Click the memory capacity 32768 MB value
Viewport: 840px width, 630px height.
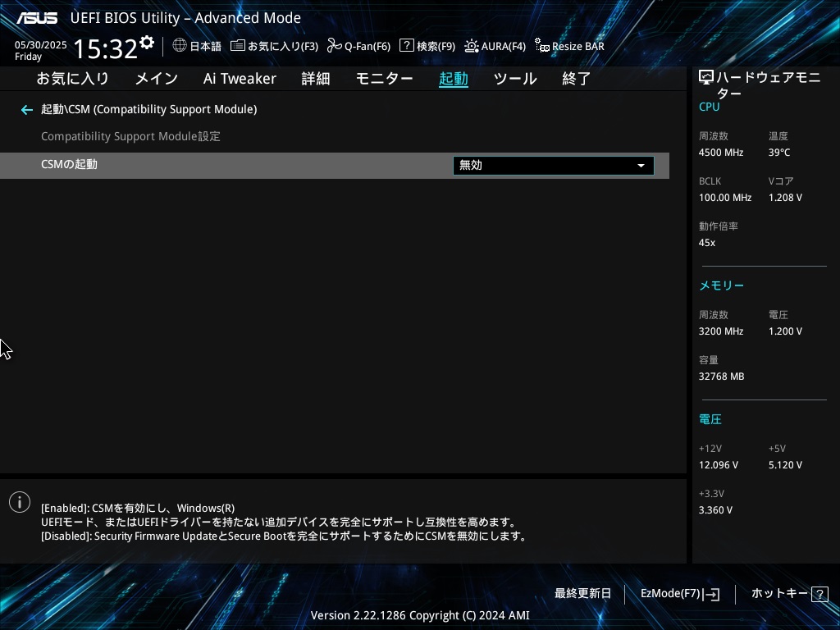(x=722, y=377)
